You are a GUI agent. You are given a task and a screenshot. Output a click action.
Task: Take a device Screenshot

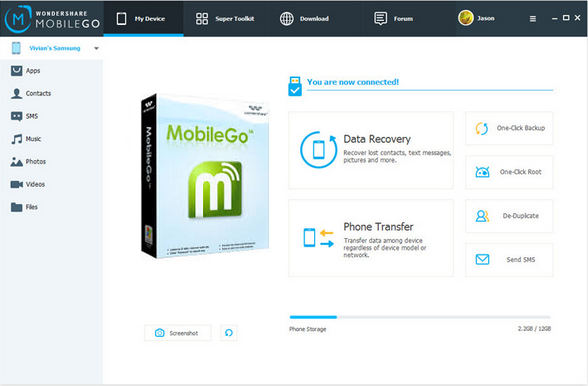tap(178, 333)
